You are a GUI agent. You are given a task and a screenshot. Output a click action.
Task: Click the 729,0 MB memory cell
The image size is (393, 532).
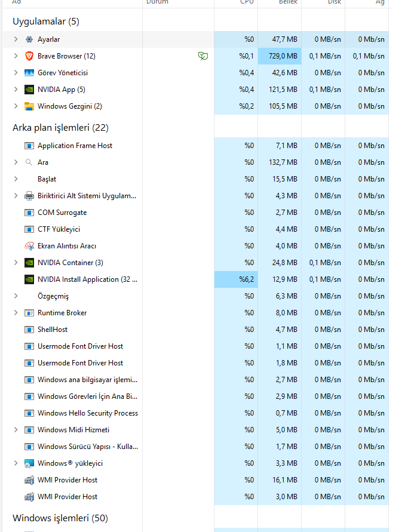[280, 56]
